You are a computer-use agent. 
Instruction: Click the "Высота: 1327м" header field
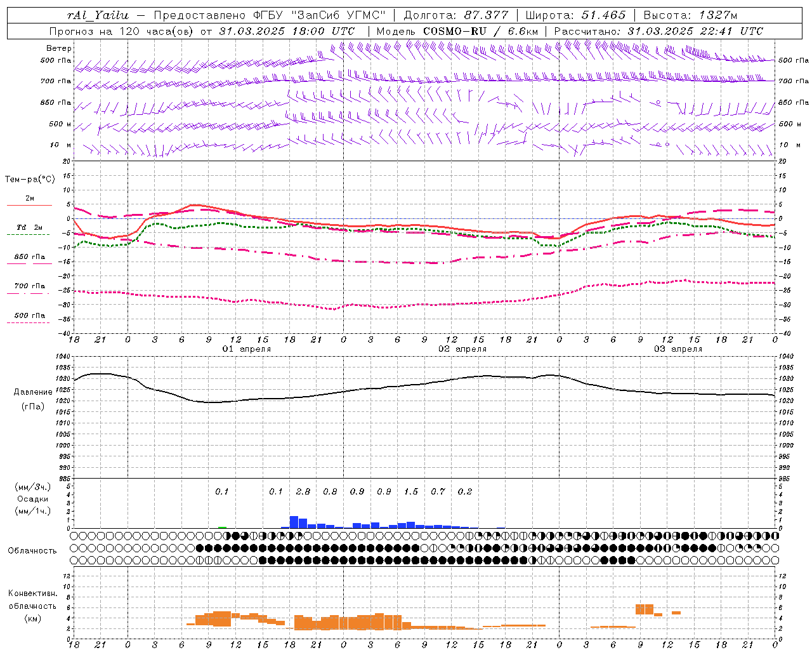tap(690, 15)
